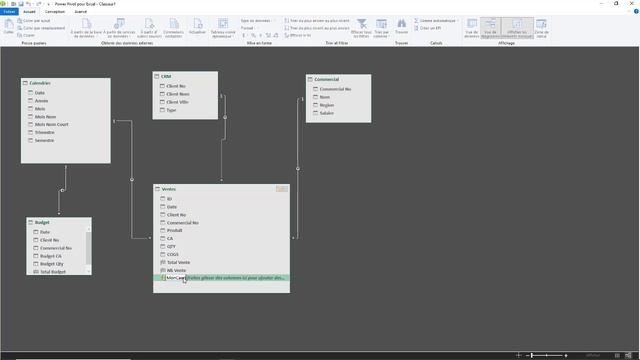640x360 pixels.
Task: Open the Fichier tab
Action: coord(9,11)
